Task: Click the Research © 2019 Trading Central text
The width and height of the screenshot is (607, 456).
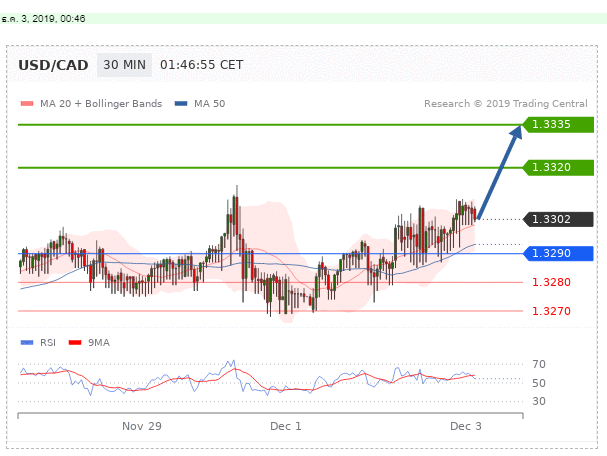Action: [x=506, y=104]
